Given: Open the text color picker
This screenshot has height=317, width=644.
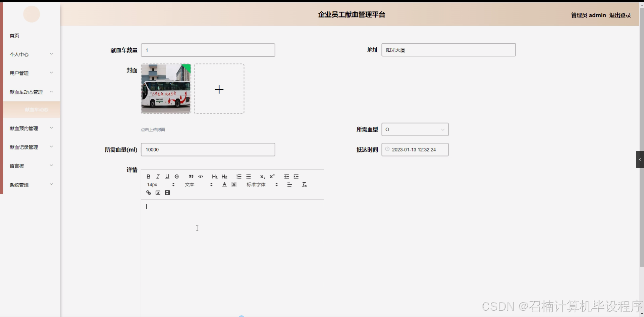Looking at the screenshot, I should pos(224,185).
